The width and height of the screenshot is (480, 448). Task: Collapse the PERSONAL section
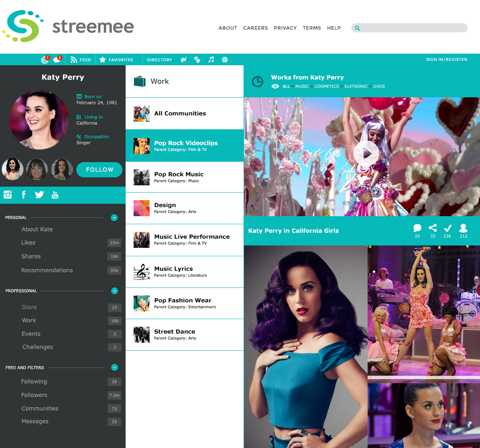click(x=114, y=218)
